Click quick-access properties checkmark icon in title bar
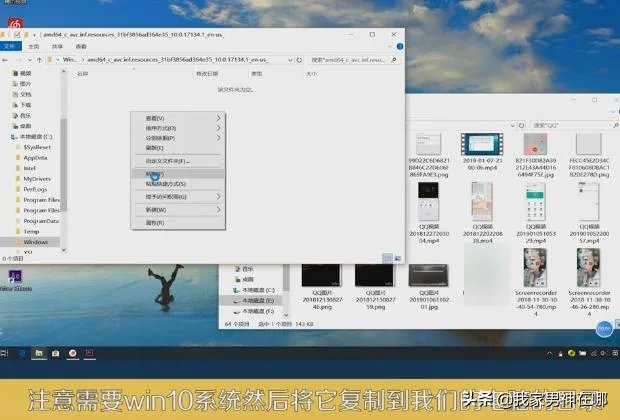The width and height of the screenshot is (620, 420). click(17, 35)
